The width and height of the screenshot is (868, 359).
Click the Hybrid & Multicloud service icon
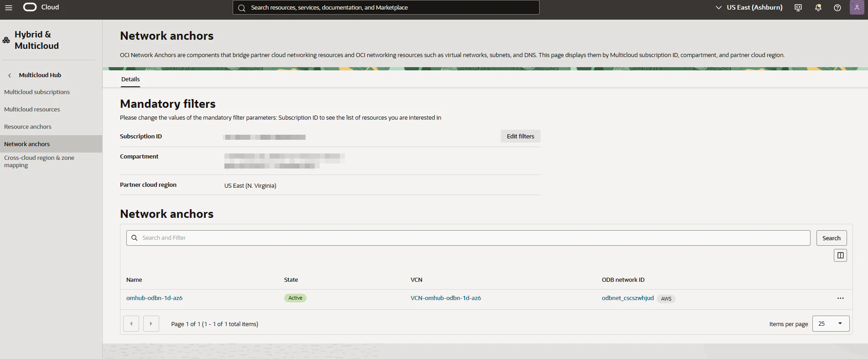pyautogui.click(x=6, y=40)
